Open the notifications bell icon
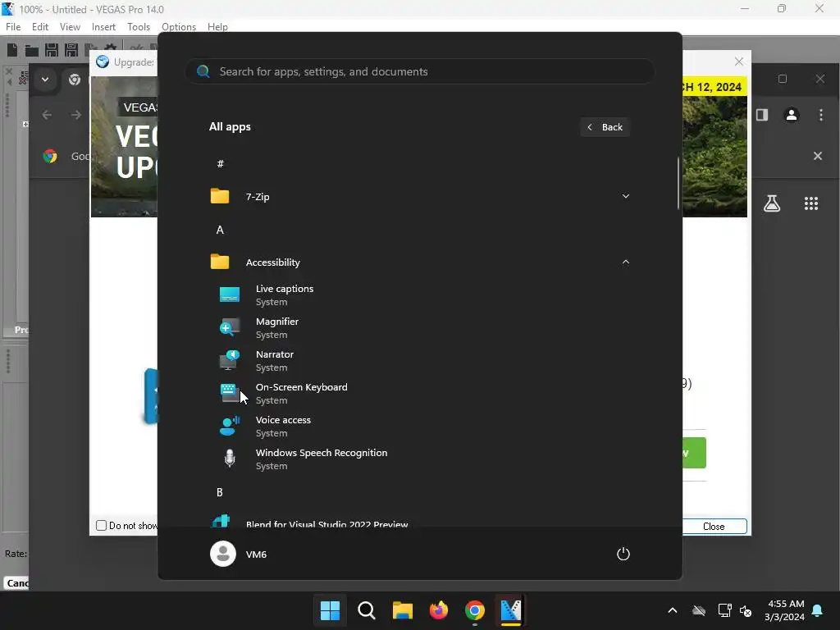 (x=818, y=610)
